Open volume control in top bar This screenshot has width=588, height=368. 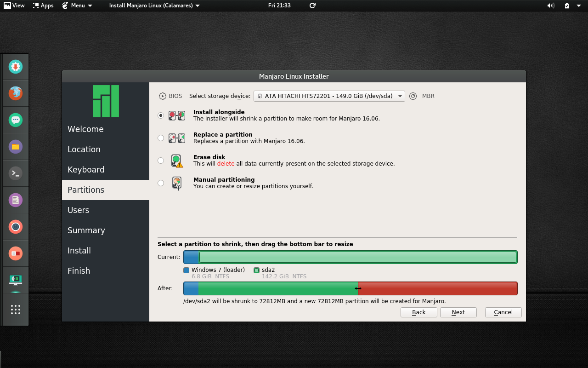551,6
